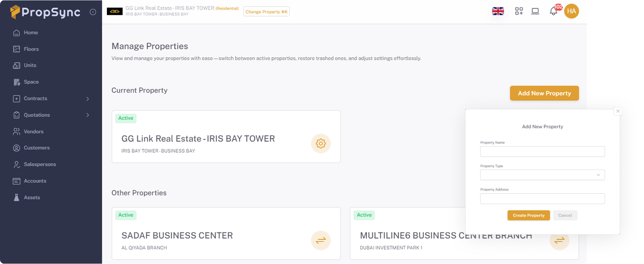Click the Space building icon
The width and height of the screenshot is (644, 264).
tap(17, 82)
